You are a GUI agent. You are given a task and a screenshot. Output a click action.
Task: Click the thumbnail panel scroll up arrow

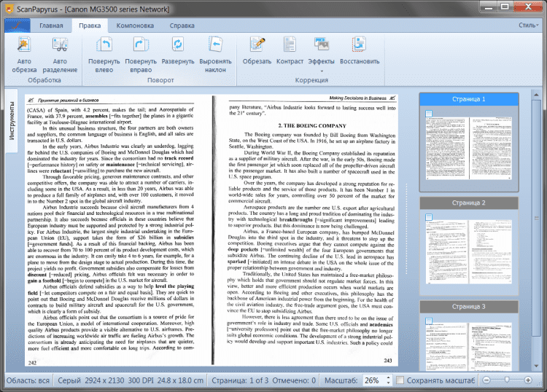[x=536, y=95]
